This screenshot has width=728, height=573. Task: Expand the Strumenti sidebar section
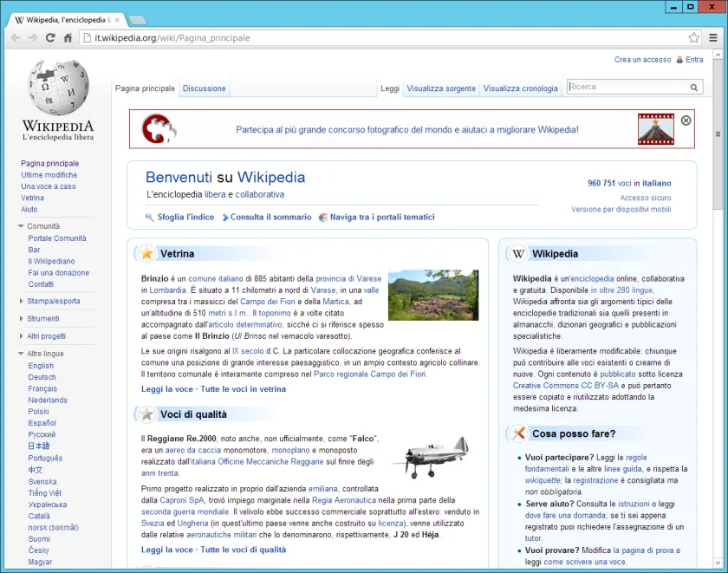pos(21,318)
